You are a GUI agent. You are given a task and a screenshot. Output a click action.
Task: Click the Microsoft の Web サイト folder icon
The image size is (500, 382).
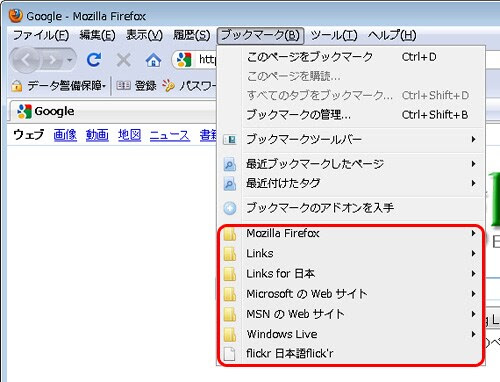pos(230,294)
